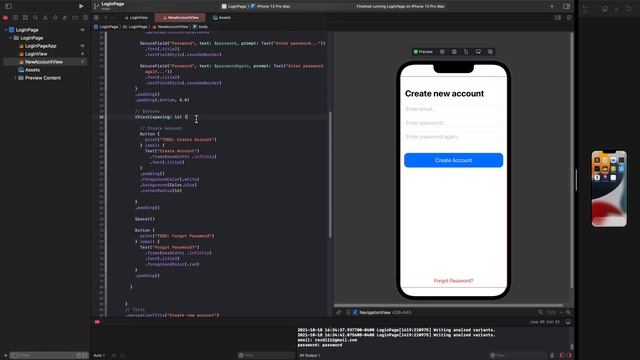Screen dimensions: 640x360
Task: Open the symbol navigator
Action: 25,18
